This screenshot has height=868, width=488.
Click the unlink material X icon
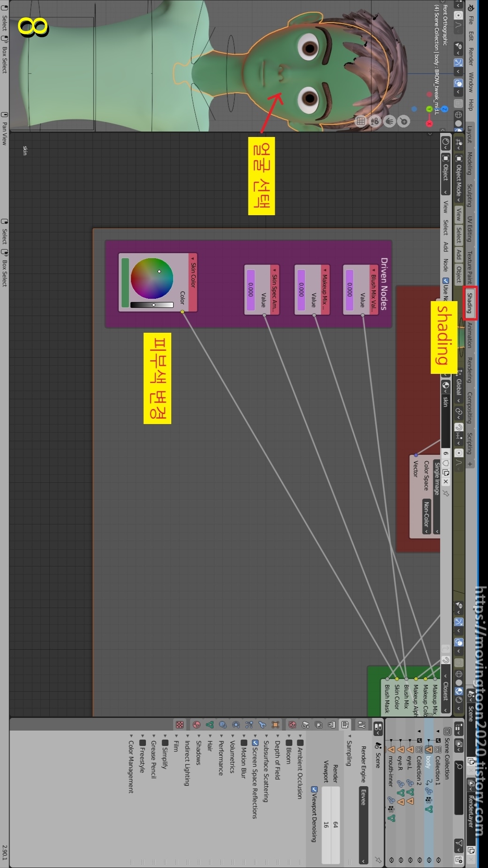tap(446, 481)
